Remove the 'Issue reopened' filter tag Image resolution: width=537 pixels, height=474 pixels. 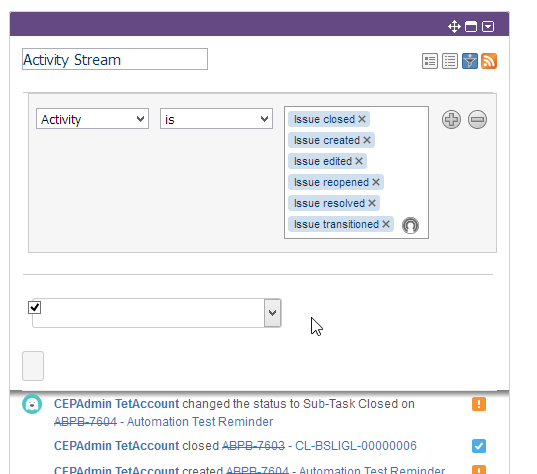tap(376, 182)
